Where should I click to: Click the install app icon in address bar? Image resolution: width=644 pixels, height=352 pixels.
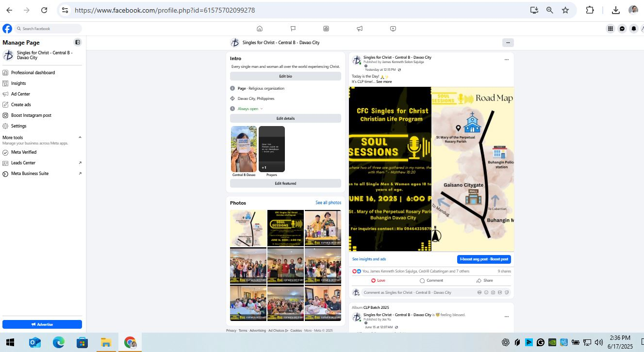534,10
